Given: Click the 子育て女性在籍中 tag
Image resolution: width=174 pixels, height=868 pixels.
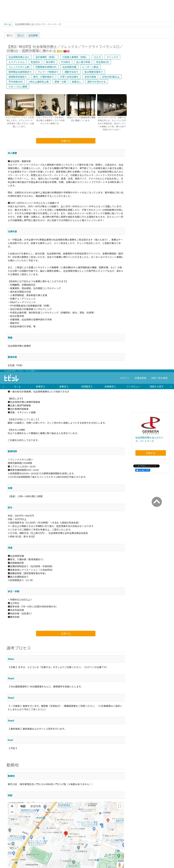Looking at the screenshot, I should point(69,77).
